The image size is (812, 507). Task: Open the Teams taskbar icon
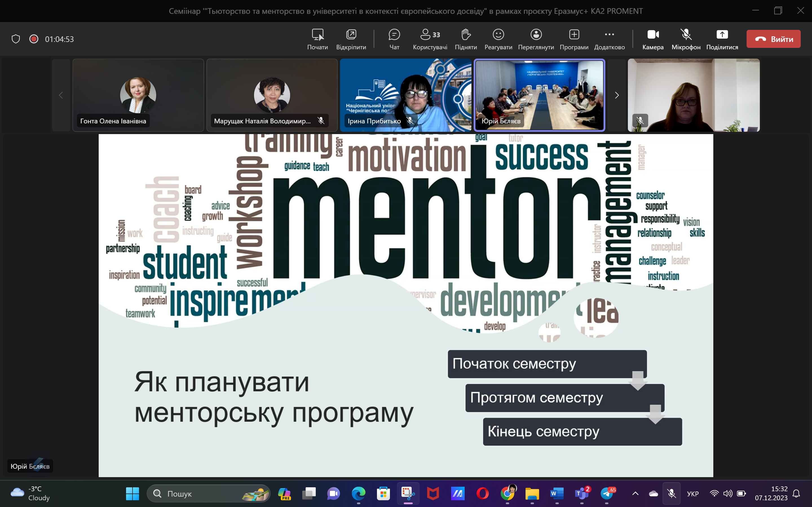[x=581, y=493]
